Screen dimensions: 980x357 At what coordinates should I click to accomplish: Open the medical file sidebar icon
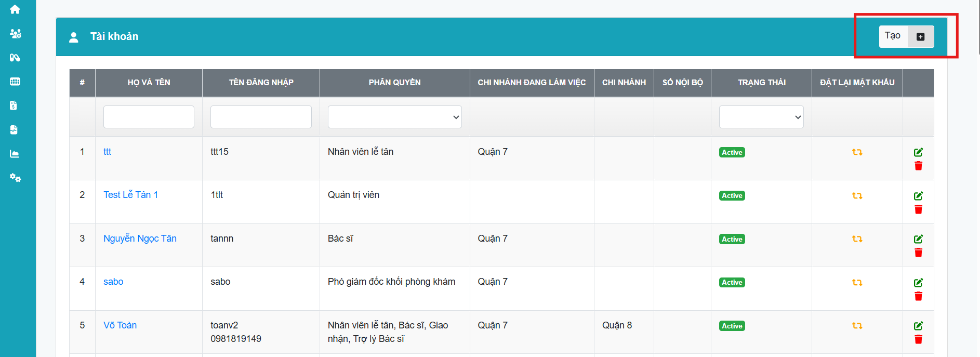click(x=14, y=130)
